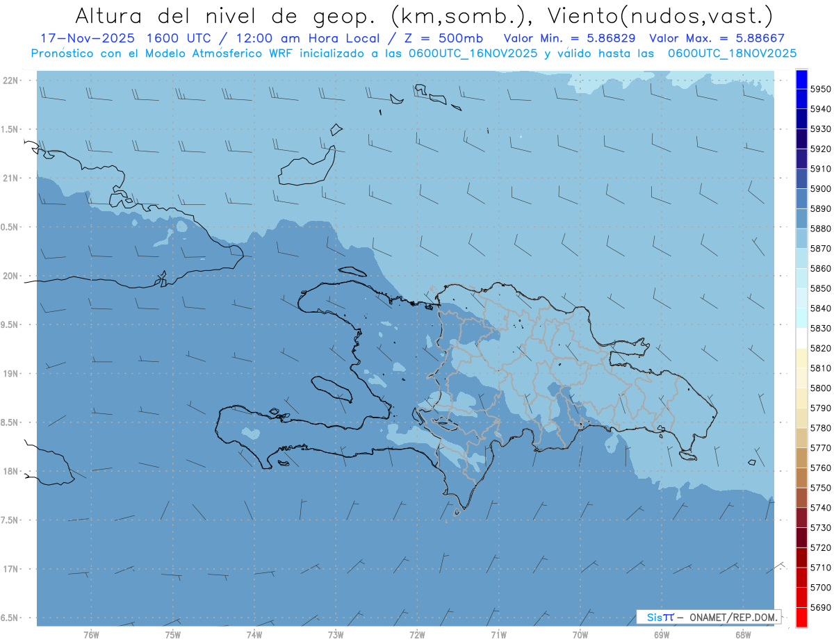Click the '21N' latitude label
This screenshot has height=644, width=834.
pos(10,178)
